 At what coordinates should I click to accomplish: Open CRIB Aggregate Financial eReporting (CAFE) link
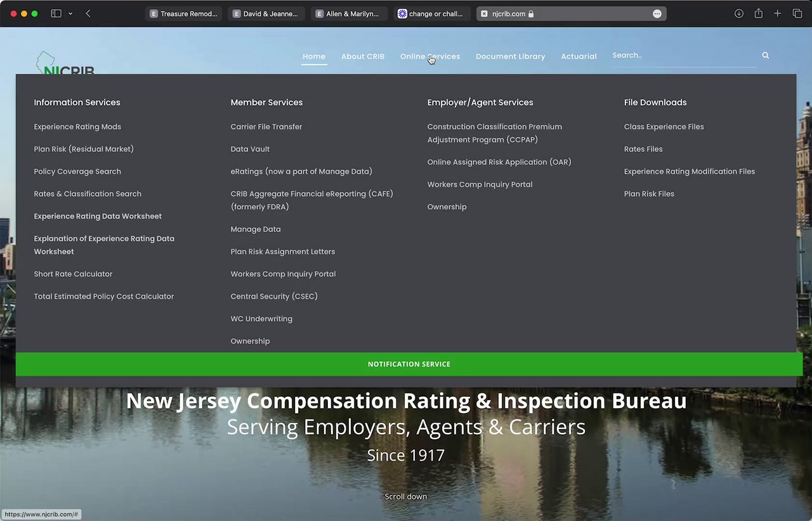(312, 200)
